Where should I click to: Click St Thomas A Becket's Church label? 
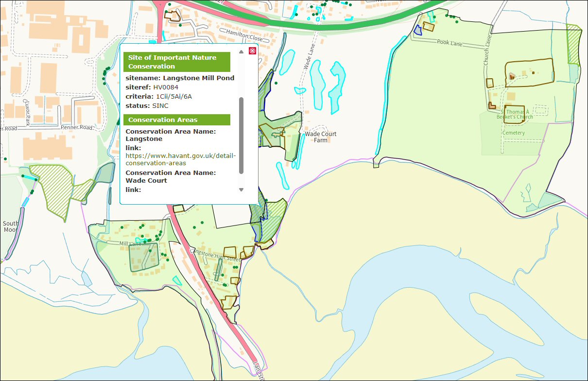[x=515, y=114]
